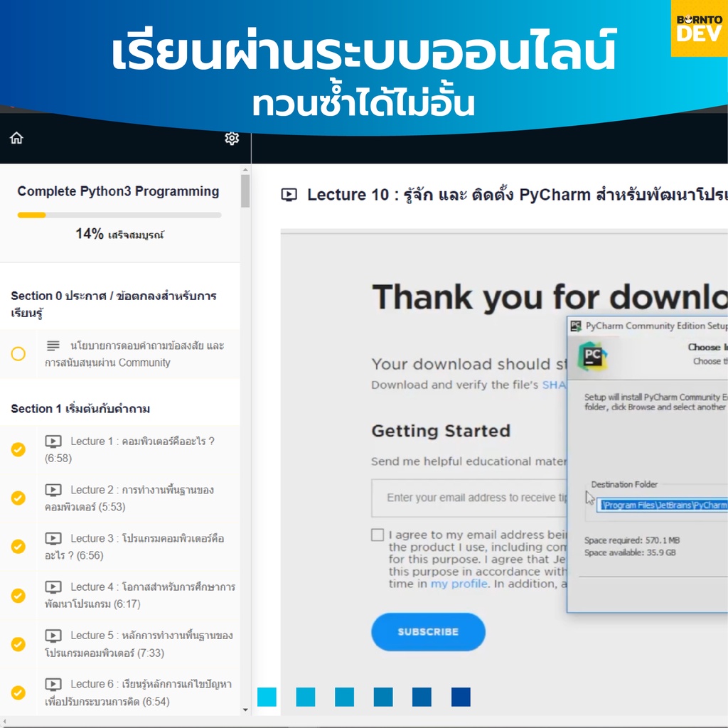The height and width of the screenshot is (728, 728).
Task: Collapse Section 1 heading
Action: click(x=80, y=409)
